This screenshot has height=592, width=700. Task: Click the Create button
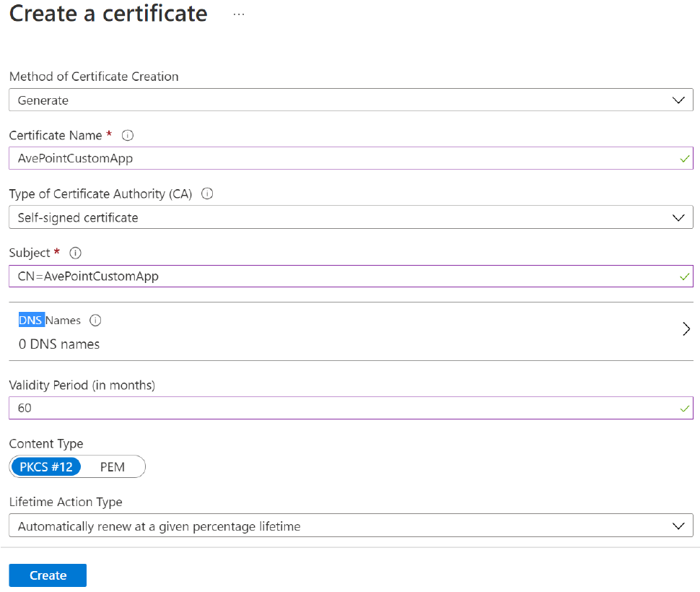47,575
